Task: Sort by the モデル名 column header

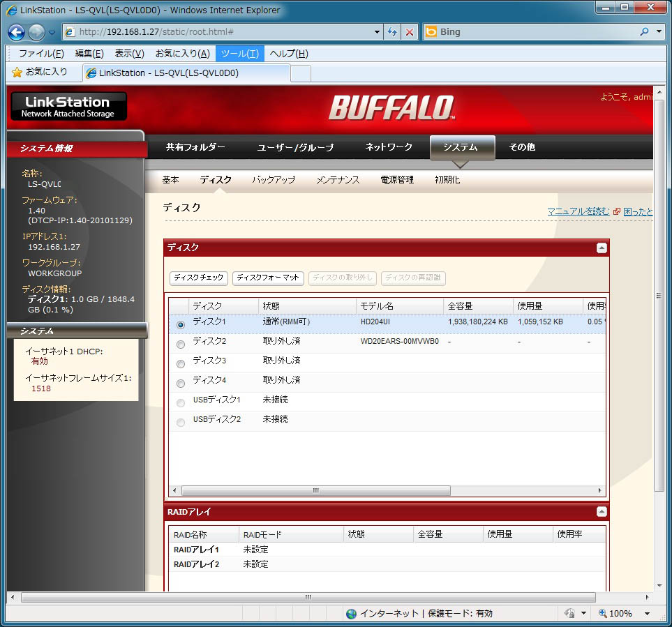Action: (399, 305)
